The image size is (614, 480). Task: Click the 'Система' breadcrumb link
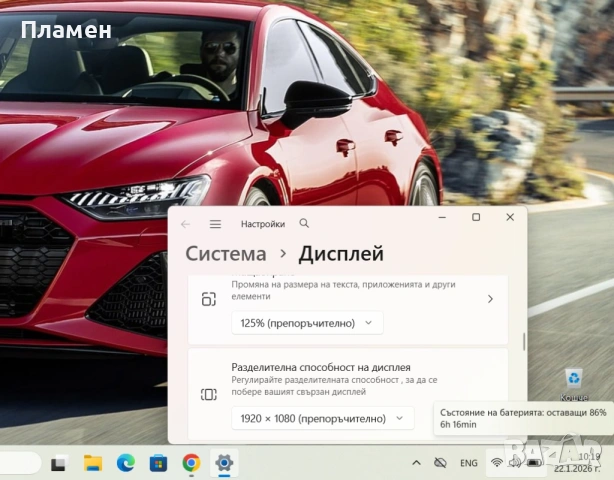[226, 254]
